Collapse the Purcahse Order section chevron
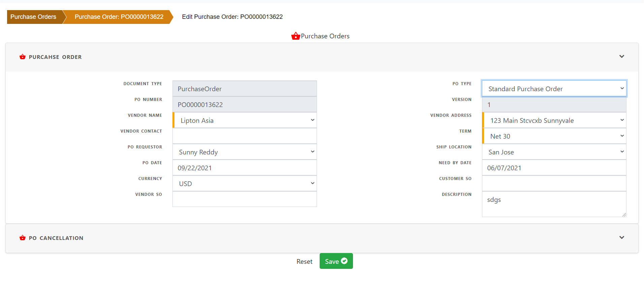644x283 pixels. [622, 57]
